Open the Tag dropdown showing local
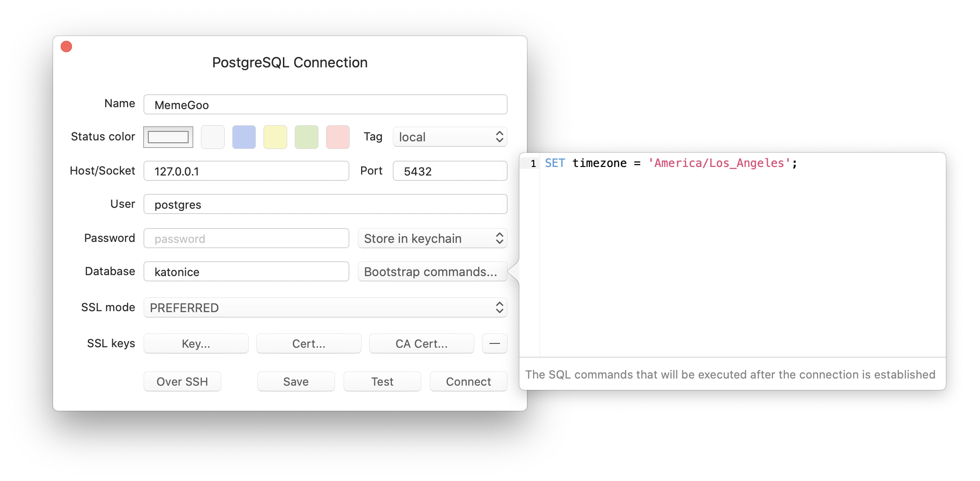980x481 pixels. [449, 137]
